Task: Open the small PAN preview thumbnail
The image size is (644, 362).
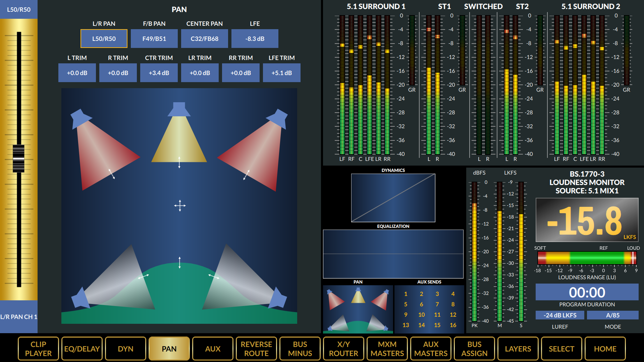Action: pyautogui.click(x=358, y=309)
